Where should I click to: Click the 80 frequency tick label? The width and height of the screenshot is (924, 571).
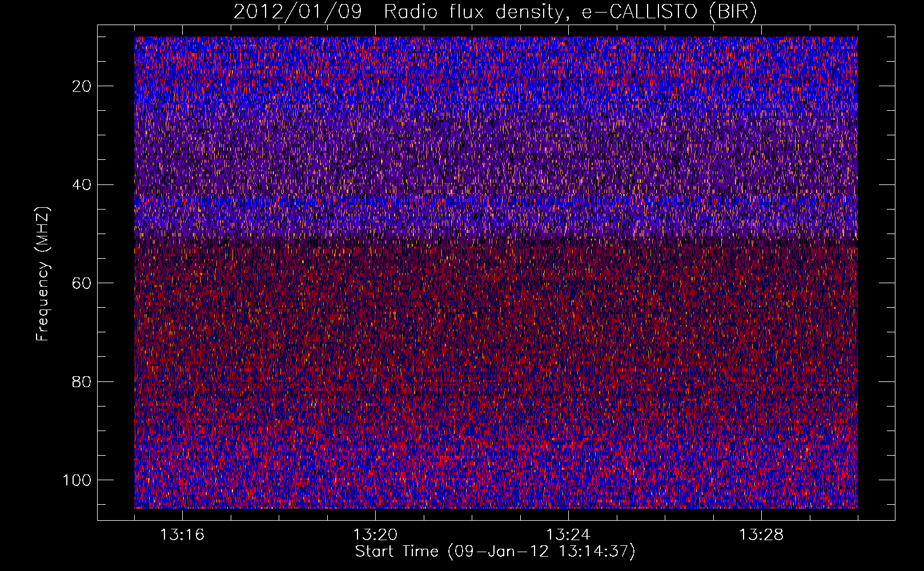point(82,381)
